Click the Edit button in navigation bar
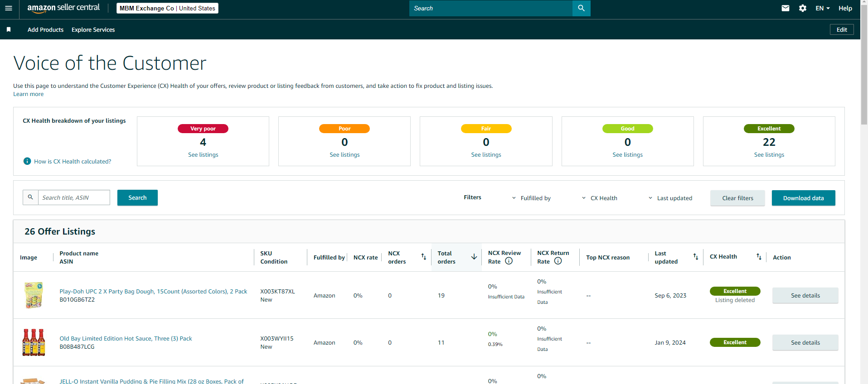868x384 pixels. [842, 29]
